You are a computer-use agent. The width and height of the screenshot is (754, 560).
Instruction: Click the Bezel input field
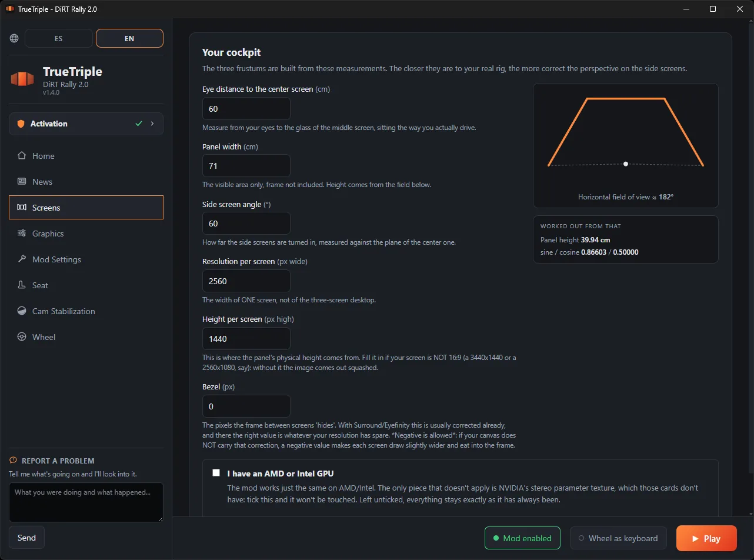(246, 406)
